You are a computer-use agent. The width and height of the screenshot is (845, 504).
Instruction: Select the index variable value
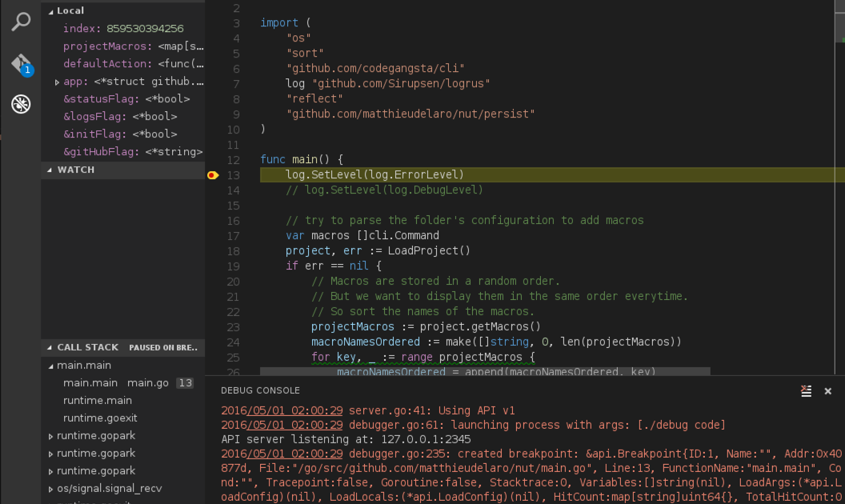click(x=145, y=29)
